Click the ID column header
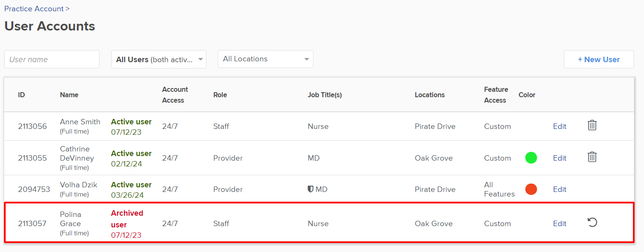 coord(21,95)
